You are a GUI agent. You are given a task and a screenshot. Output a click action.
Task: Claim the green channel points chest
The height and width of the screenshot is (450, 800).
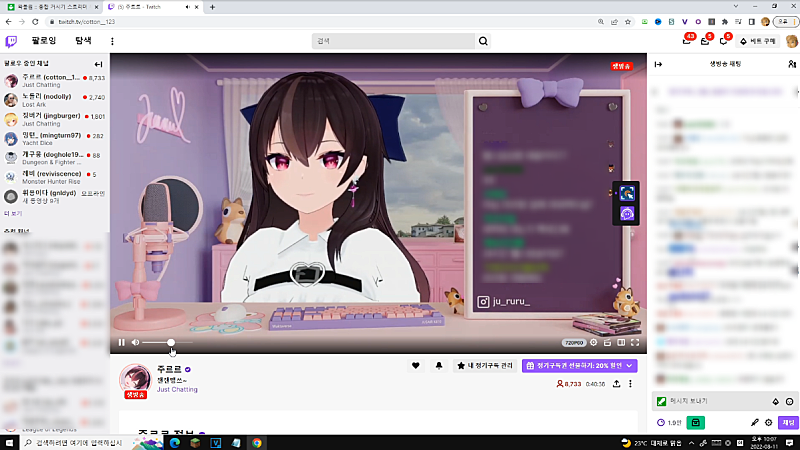tap(695, 422)
